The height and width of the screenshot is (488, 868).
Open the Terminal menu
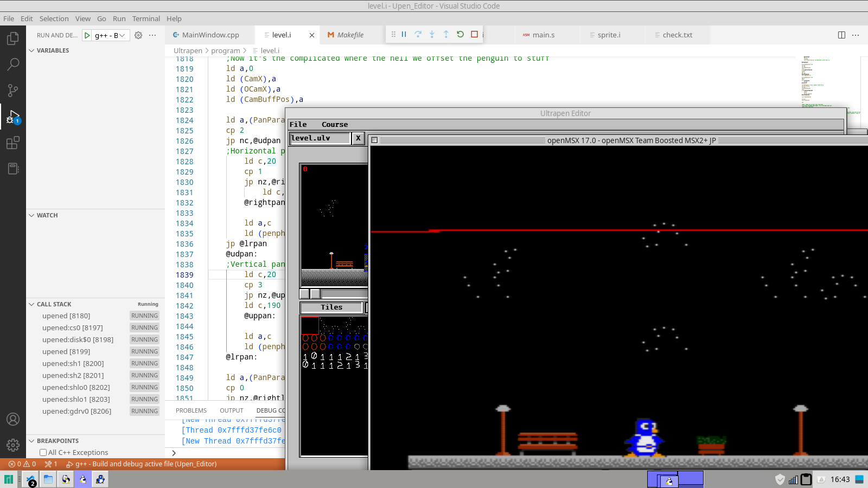pos(146,18)
